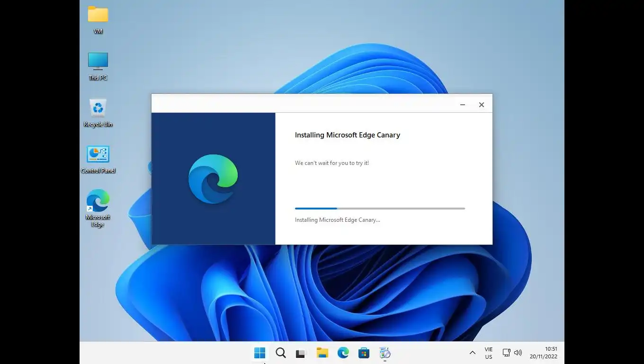Click 'We can't wait for you to try it!' text

pyautogui.click(x=332, y=163)
